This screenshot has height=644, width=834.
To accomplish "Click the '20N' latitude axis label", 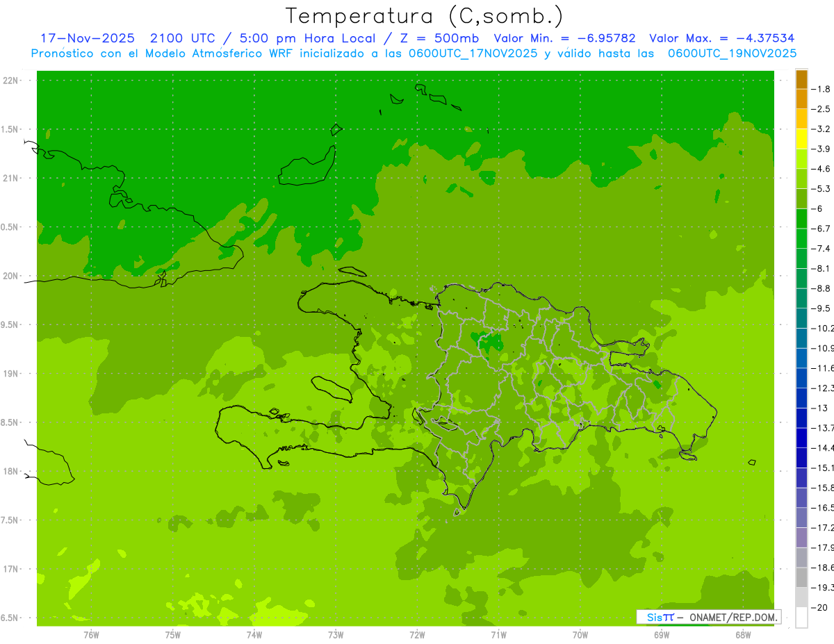I will [10, 276].
